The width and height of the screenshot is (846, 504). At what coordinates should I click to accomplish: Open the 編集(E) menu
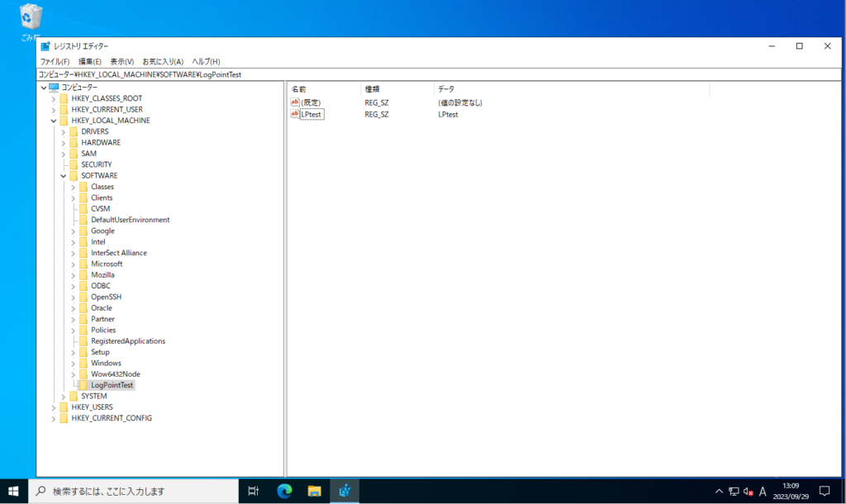pyautogui.click(x=89, y=61)
